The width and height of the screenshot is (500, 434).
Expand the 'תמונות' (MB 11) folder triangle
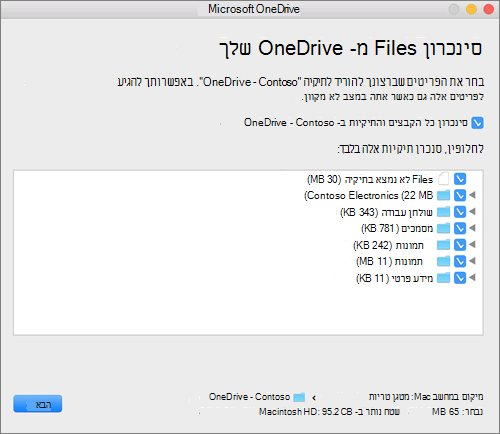(x=472, y=261)
